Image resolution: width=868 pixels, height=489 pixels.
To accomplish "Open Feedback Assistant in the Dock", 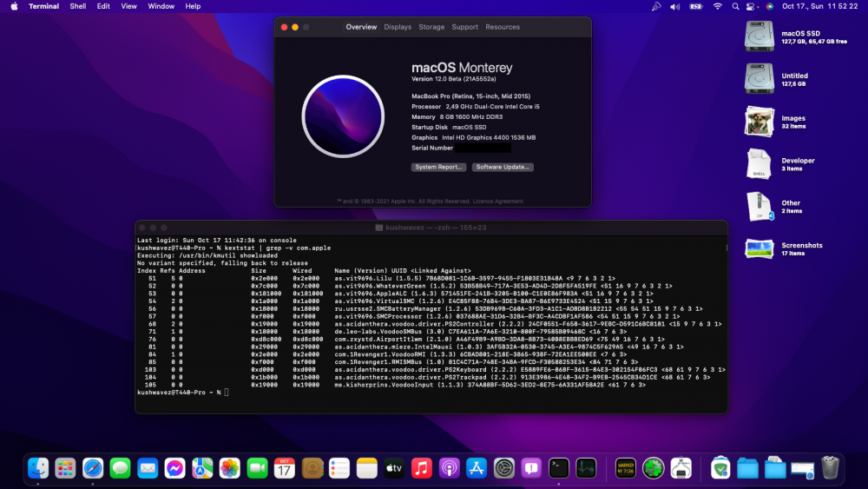I will point(531,468).
